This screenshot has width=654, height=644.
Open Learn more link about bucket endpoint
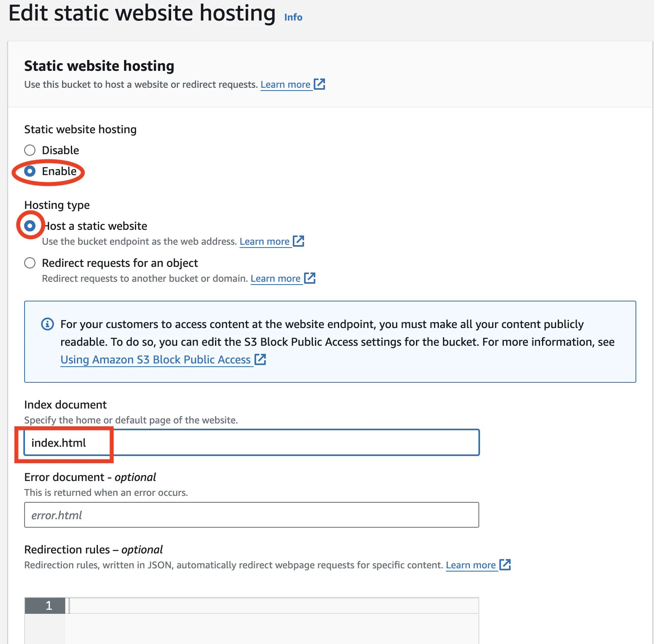point(265,242)
